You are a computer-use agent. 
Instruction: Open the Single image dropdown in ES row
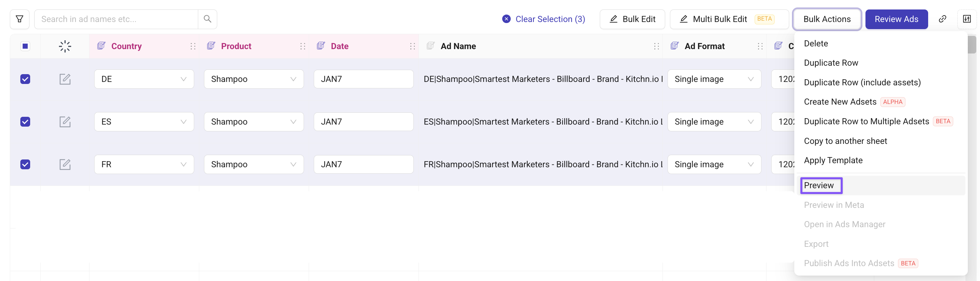(714, 122)
